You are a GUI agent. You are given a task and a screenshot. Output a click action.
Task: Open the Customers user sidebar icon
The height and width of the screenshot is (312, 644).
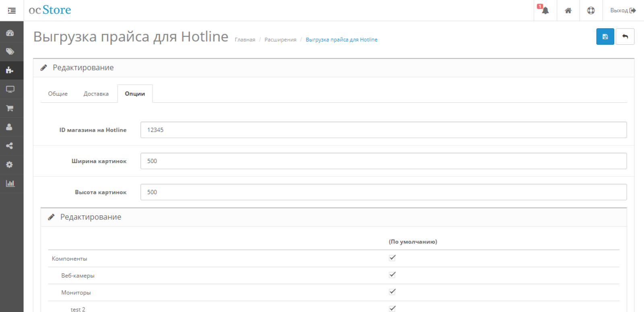(x=10, y=127)
